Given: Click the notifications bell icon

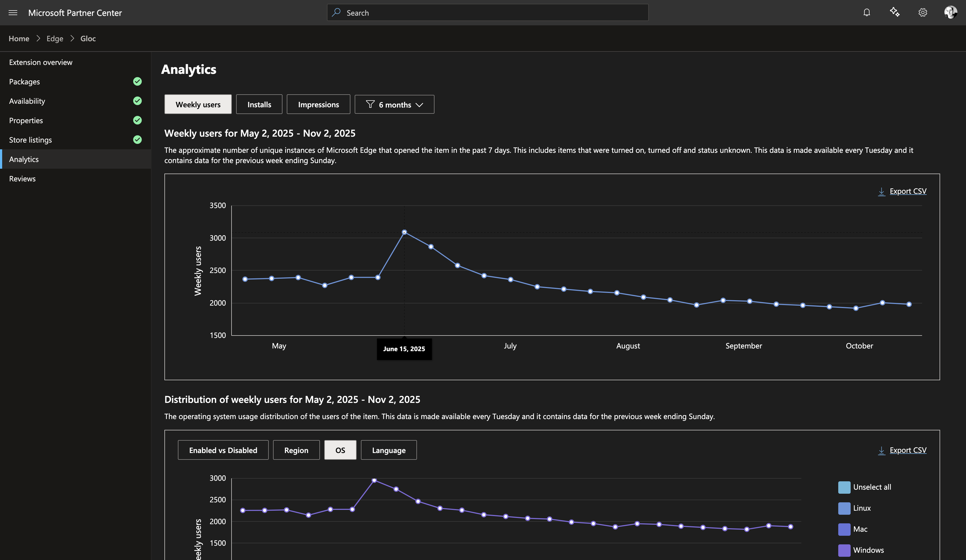Looking at the screenshot, I should coord(866,13).
